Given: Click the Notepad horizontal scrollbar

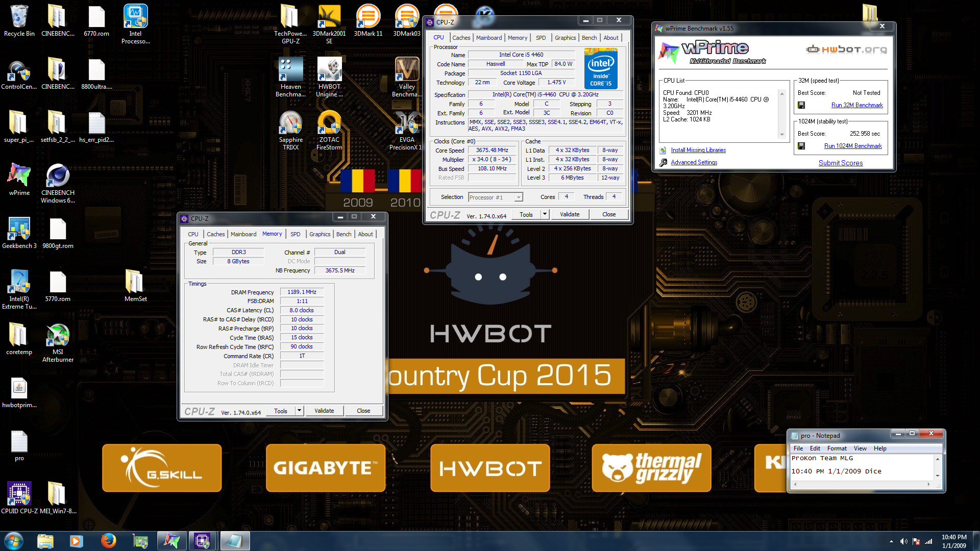Looking at the screenshot, I should click(862, 484).
